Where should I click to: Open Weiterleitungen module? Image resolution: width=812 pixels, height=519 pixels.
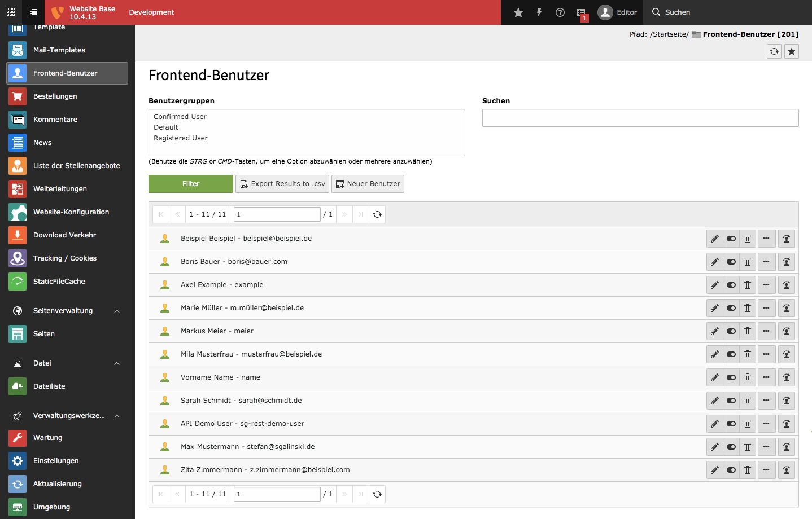click(67, 189)
